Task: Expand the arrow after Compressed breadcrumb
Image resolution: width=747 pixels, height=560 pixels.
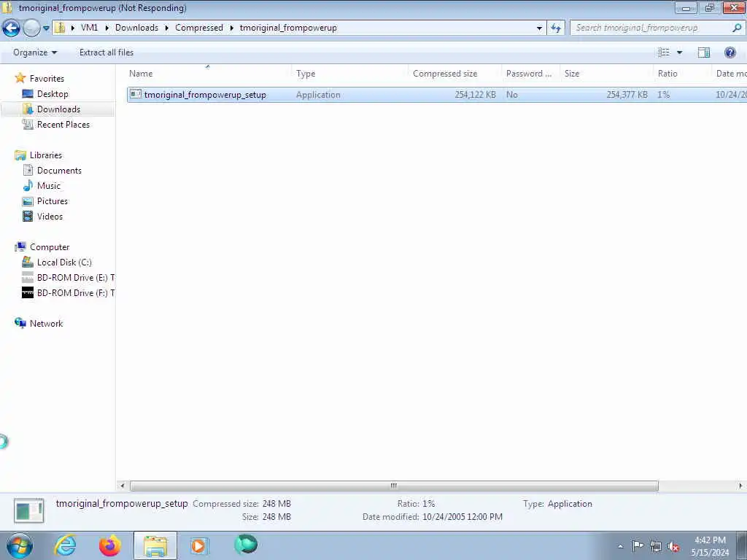Action: coord(231,28)
